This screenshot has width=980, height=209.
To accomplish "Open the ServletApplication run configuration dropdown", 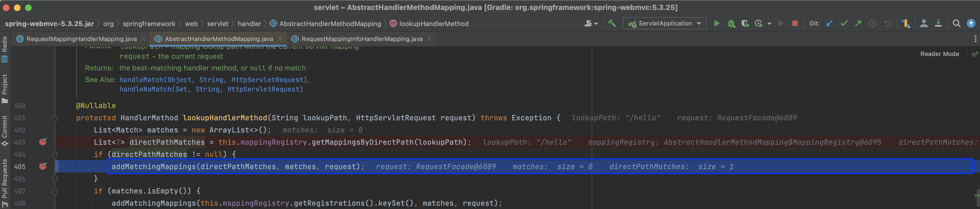I will coord(665,24).
